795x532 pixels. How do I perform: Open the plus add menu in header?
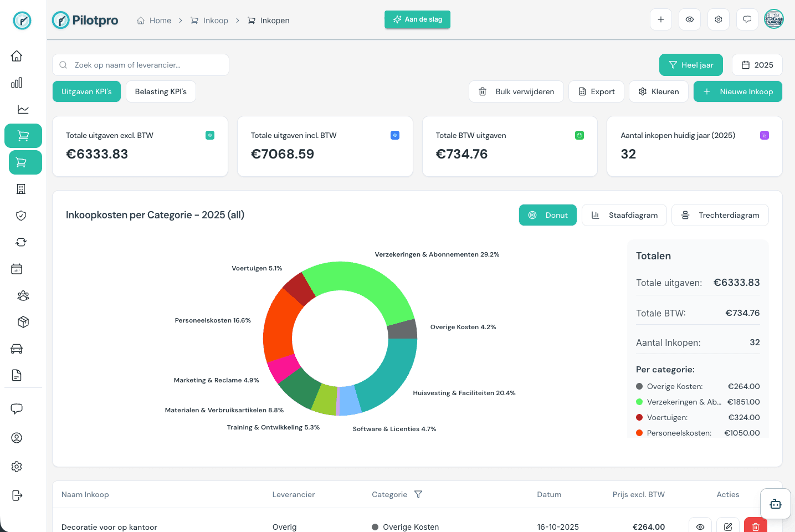[661, 19]
